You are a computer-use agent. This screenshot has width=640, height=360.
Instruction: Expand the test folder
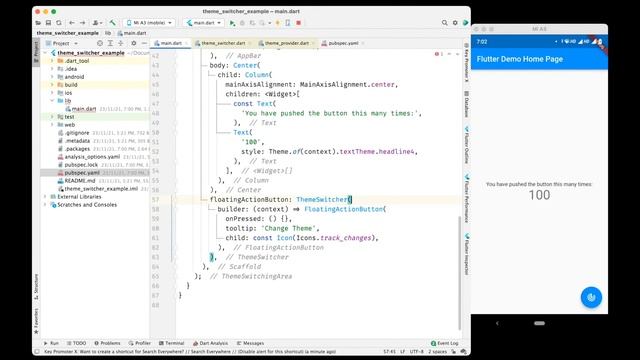pos(52,117)
